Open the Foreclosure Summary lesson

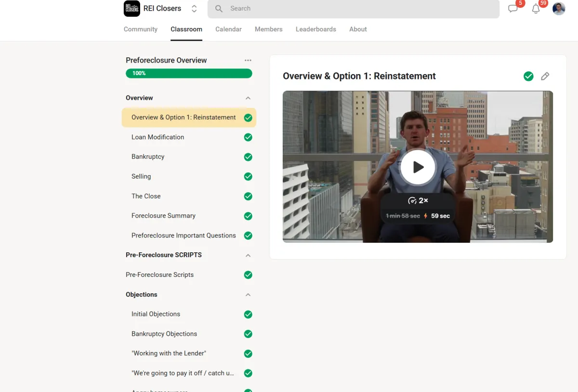pyautogui.click(x=163, y=216)
